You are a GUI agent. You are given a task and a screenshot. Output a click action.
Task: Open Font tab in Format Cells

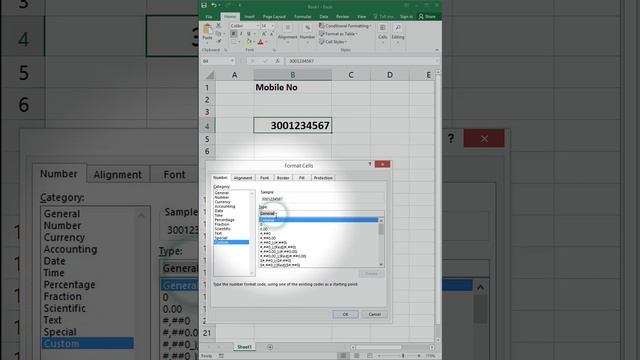(264, 178)
